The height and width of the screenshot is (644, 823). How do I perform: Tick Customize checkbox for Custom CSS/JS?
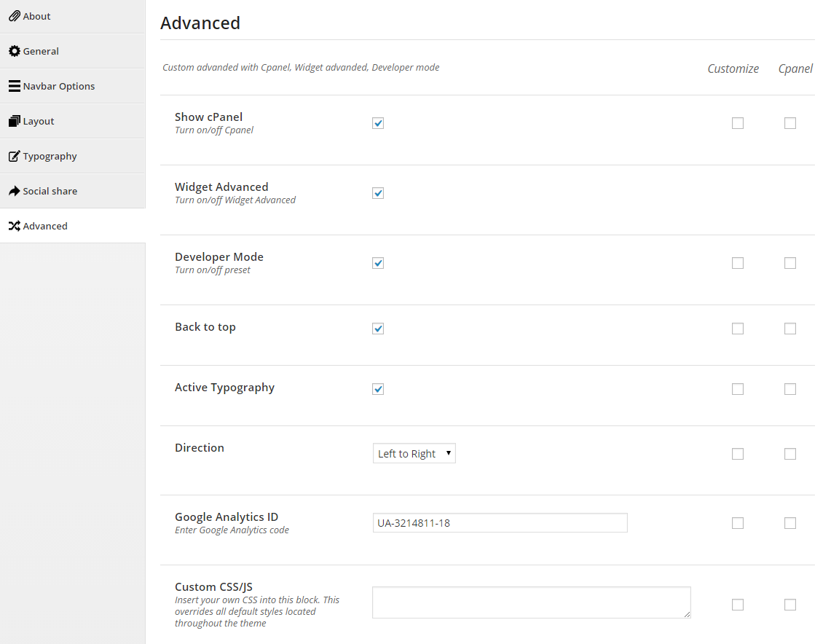(x=738, y=605)
